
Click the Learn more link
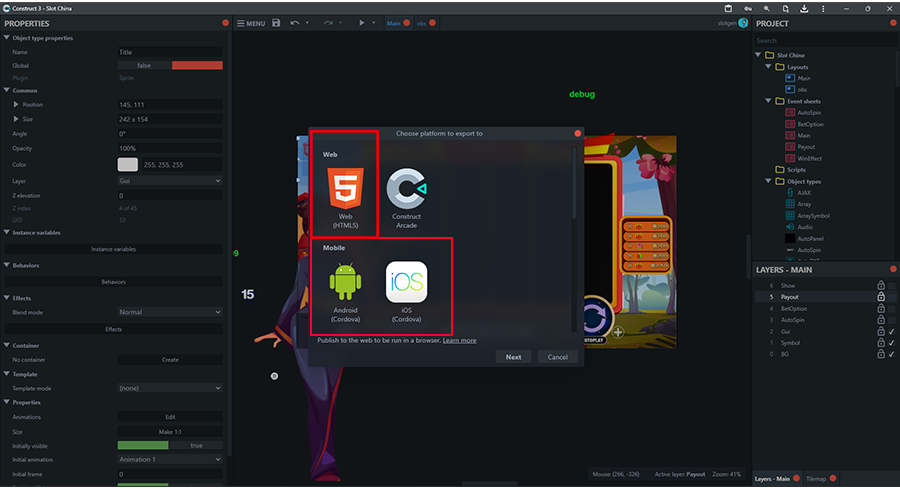point(459,340)
